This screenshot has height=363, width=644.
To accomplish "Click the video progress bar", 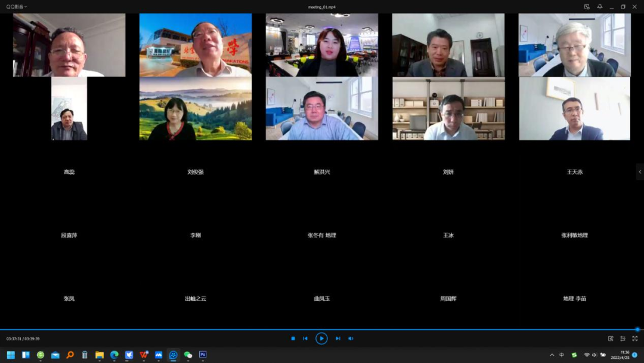I will pyautogui.click(x=322, y=329).
